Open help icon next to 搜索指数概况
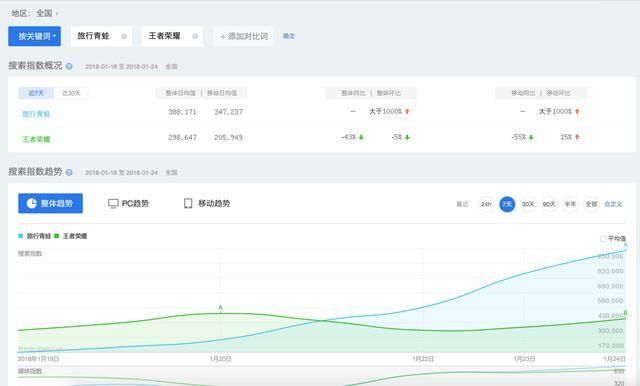The width and height of the screenshot is (640, 386). coord(69,66)
